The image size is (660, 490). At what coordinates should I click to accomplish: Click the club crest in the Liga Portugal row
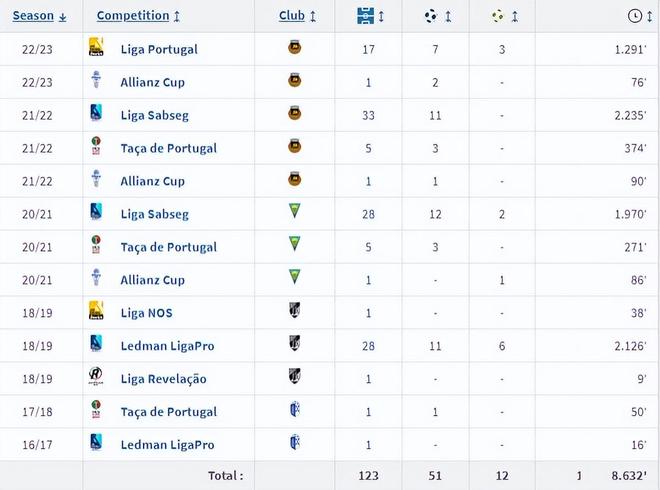click(x=294, y=49)
